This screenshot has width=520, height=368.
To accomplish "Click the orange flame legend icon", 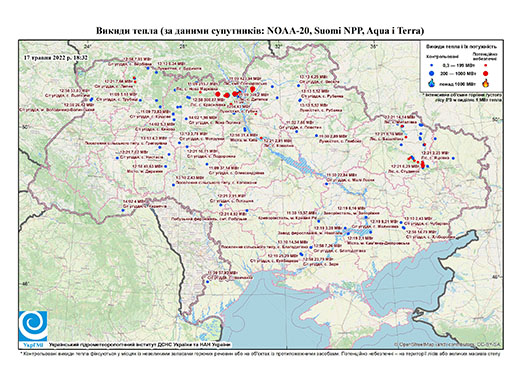I will (x=486, y=83).
